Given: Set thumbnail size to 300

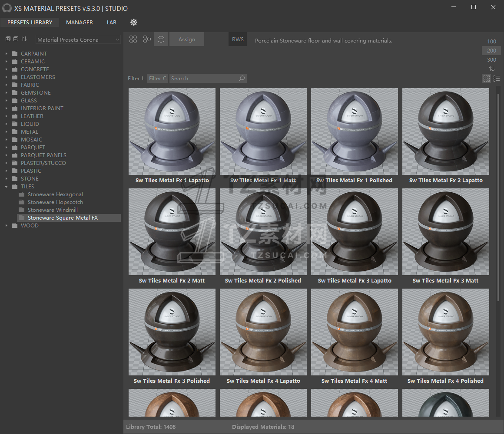Looking at the screenshot, I should (x=491, y=60).
